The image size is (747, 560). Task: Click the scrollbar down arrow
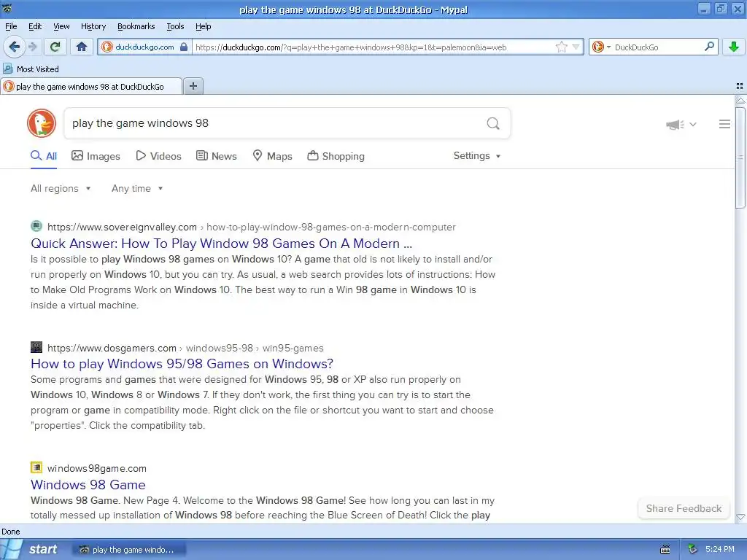pos(740,517)
